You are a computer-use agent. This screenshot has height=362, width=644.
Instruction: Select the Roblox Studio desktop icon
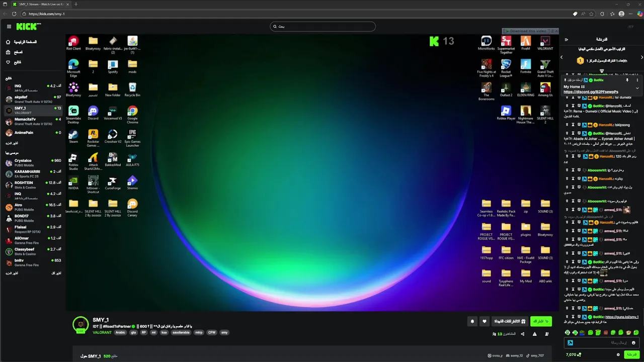coord(73,161)
